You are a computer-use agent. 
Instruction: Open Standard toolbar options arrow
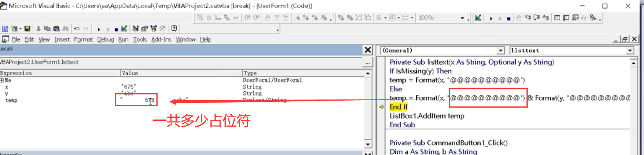[277, 30]
